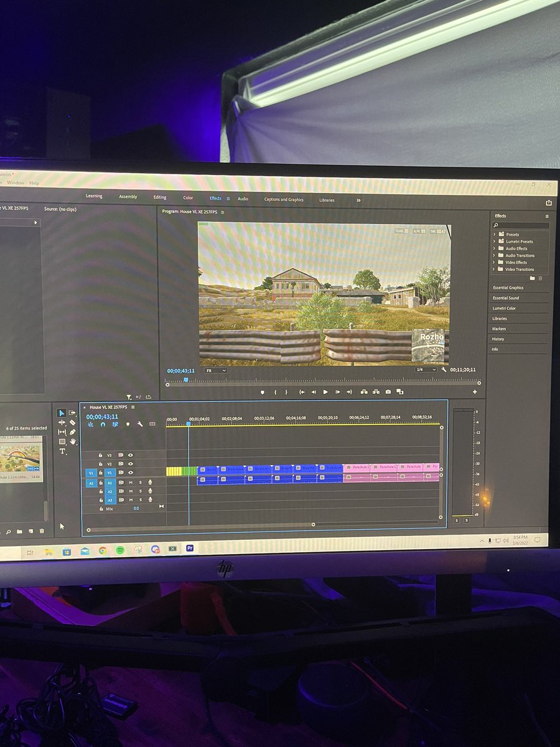This screenshot has height=747, width=560.
Task: Mute track A1
Action: click(131, 482)
